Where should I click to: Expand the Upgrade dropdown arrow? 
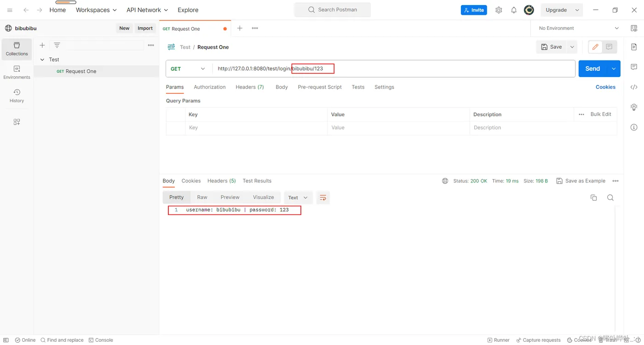pyautogui.click(x=577, y=10)
